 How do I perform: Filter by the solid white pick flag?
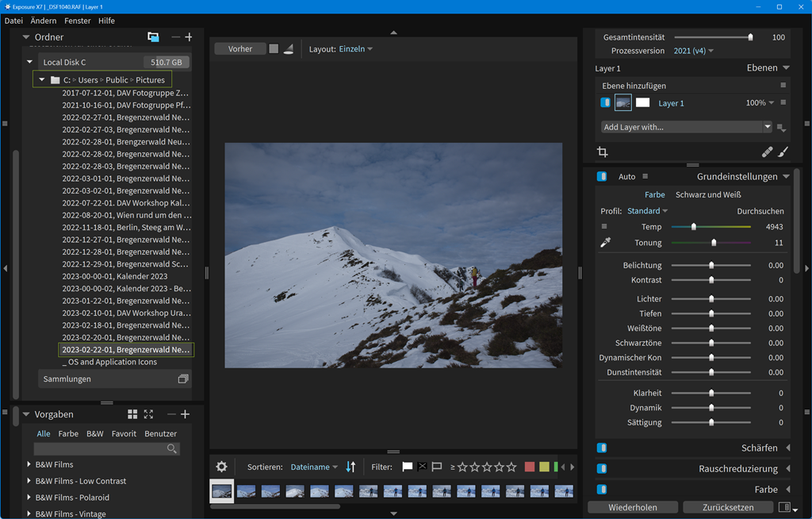click(x=407, y=467)
